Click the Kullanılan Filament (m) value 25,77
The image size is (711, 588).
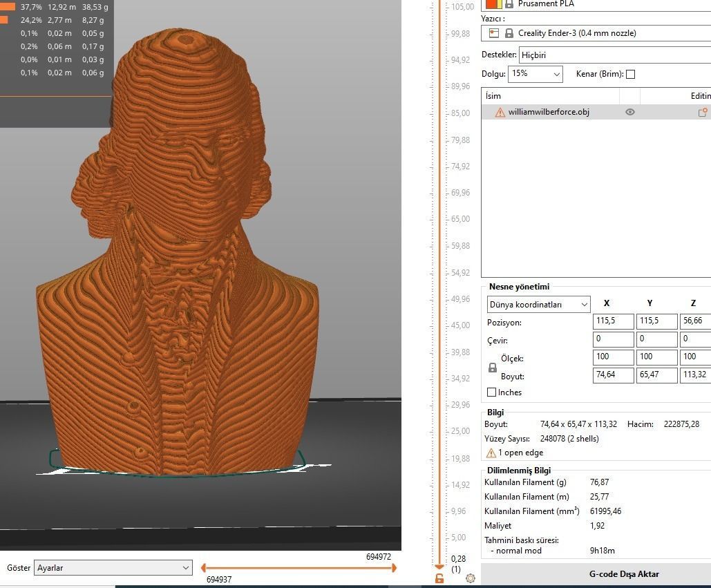pos(600,497)
